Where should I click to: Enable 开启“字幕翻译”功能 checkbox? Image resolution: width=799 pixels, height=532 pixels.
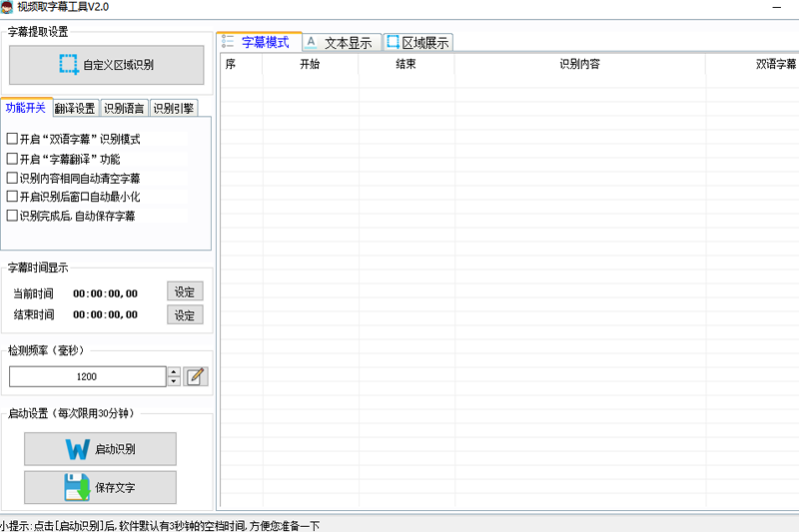[12, 159]
